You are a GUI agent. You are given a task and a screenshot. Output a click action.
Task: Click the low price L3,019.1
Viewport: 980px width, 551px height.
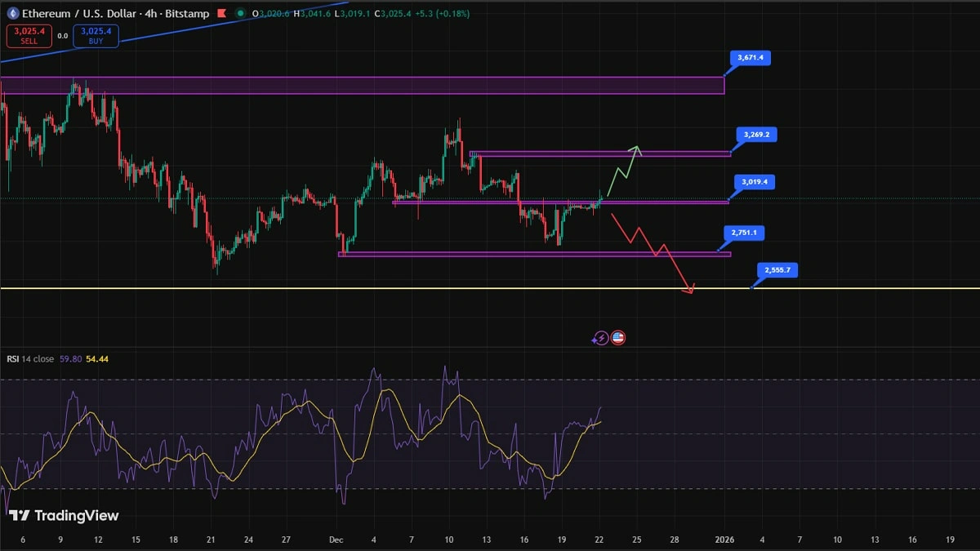click(x=351, y=14)
